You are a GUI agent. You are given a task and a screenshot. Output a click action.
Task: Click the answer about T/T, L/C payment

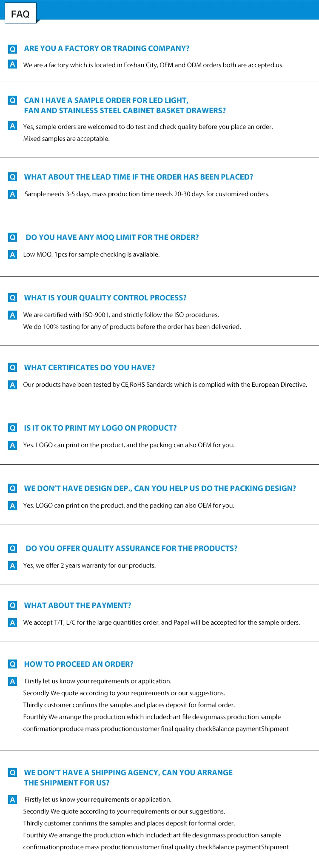162,622
